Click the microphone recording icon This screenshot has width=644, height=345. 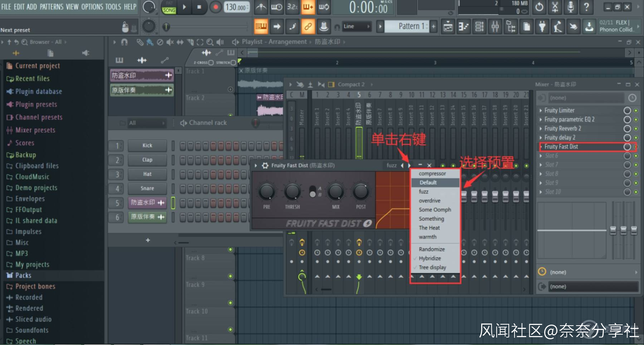[571, 7]
